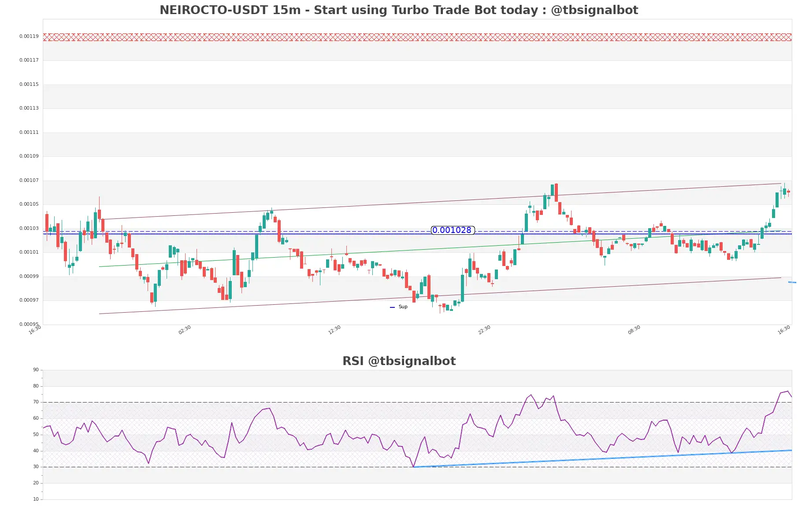
Task: Click the 0.00113 price axis label
Action: pyautogui.click(x=29, y=108)
